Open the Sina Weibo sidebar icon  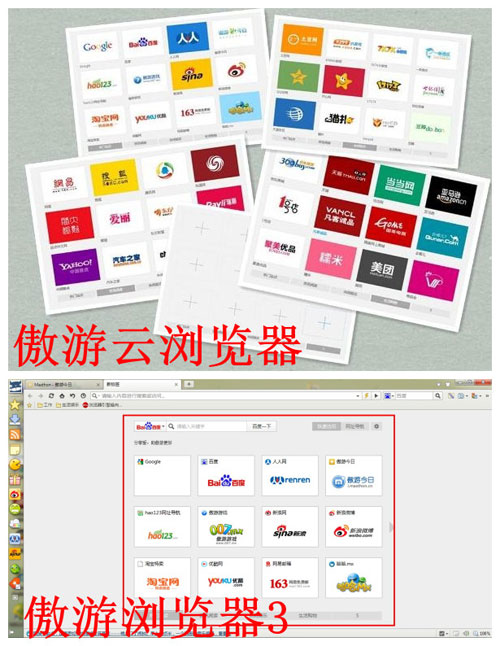point(15,494)
